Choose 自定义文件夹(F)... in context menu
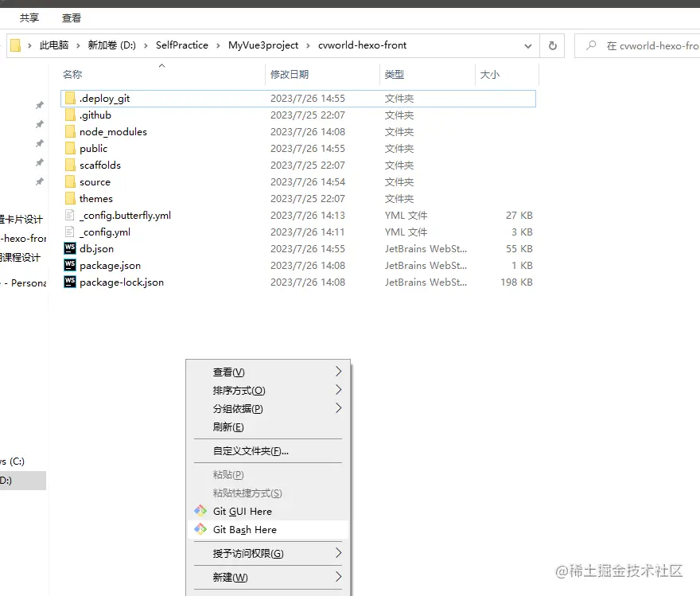This screenshot has height=596, width=700. [268, 451]
